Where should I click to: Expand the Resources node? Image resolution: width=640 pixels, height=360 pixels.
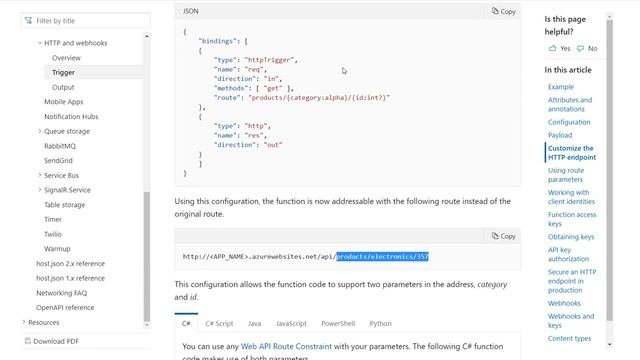tap(24, 322)
